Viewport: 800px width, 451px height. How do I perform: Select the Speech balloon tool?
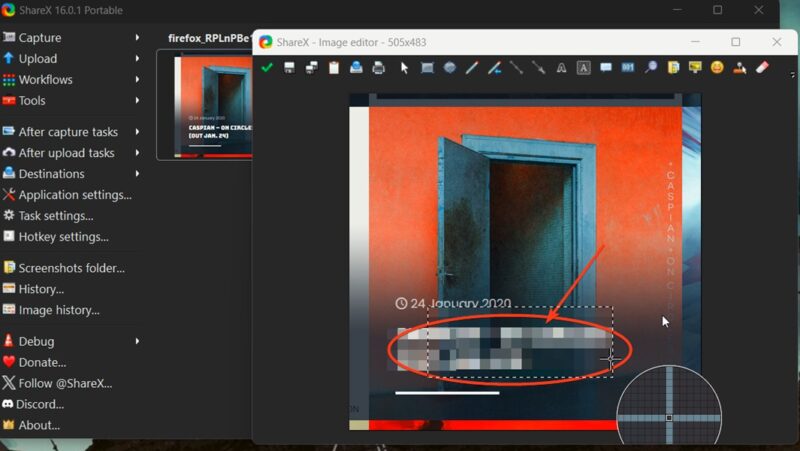point(606,67)
